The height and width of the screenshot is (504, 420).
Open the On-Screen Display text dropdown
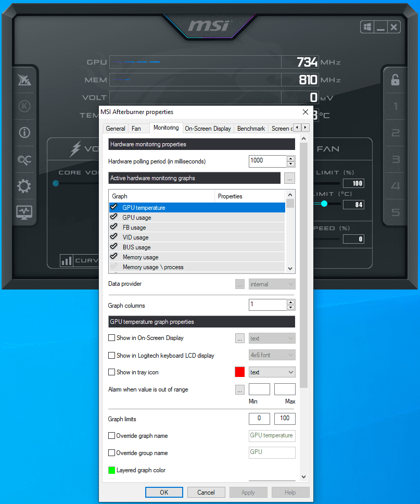pos(272,338)
